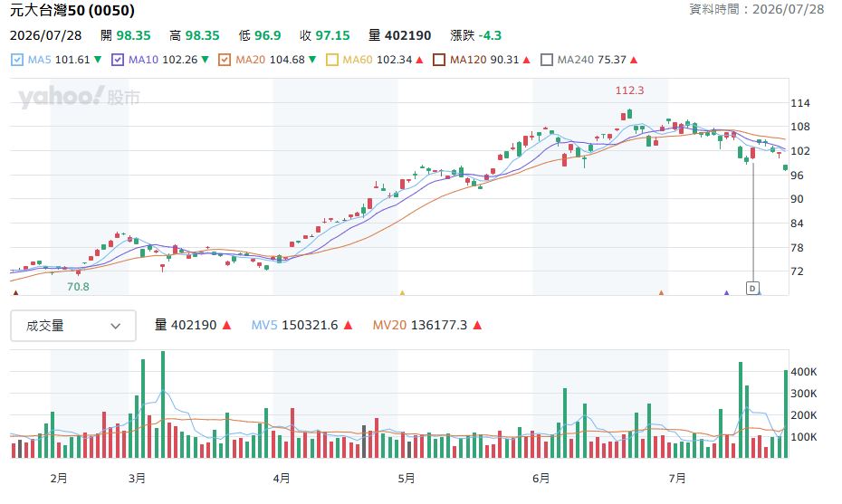This screenshot has height=504, width=842.
Task: Click the last green volume bar
Action: tap(786, 414)
